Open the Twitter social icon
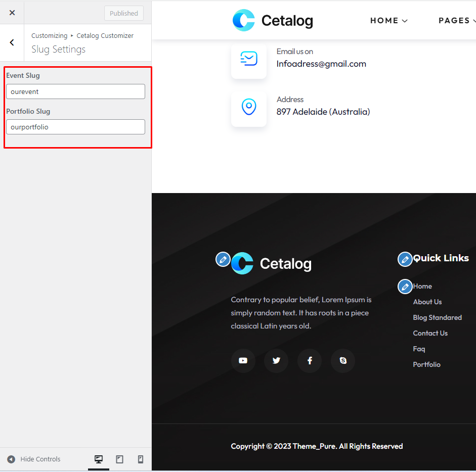 pyautogui.click(x=276, y=361)
